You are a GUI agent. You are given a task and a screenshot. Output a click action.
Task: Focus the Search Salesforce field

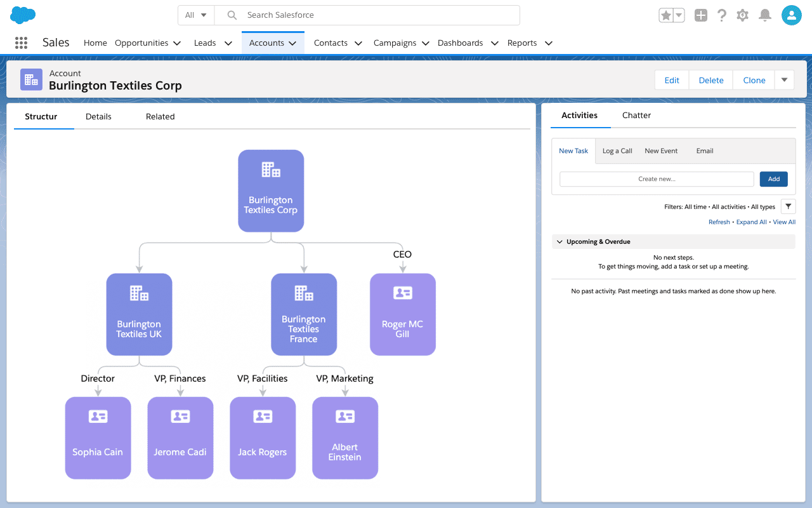367,15
